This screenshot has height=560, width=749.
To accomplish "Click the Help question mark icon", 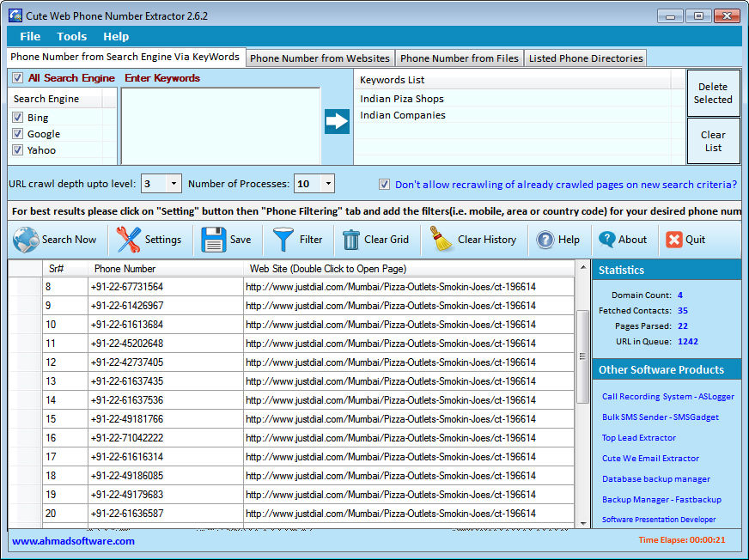I will point(545,240).
